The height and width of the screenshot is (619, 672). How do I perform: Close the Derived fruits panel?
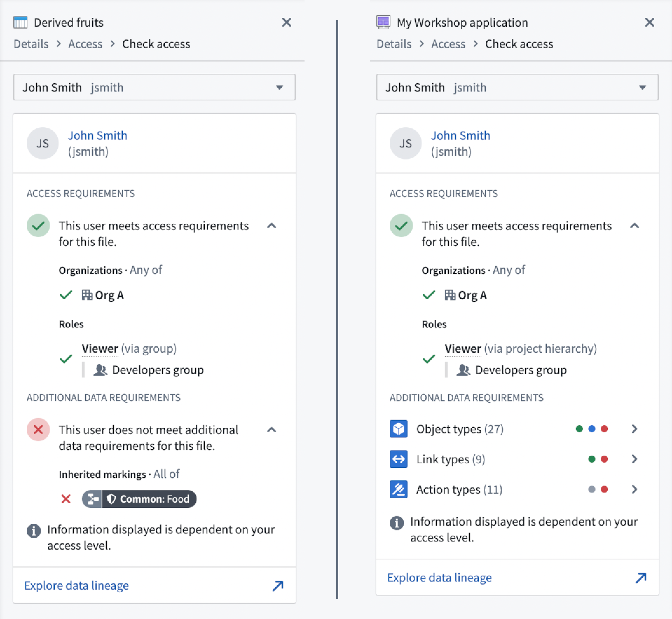coord(286,23)
